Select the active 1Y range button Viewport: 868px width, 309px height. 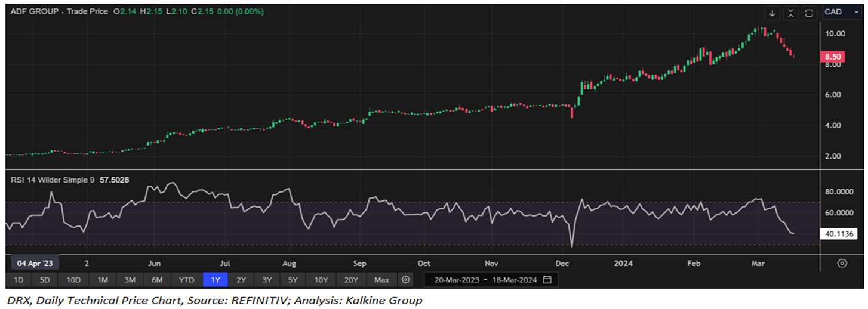click(215, 280)
